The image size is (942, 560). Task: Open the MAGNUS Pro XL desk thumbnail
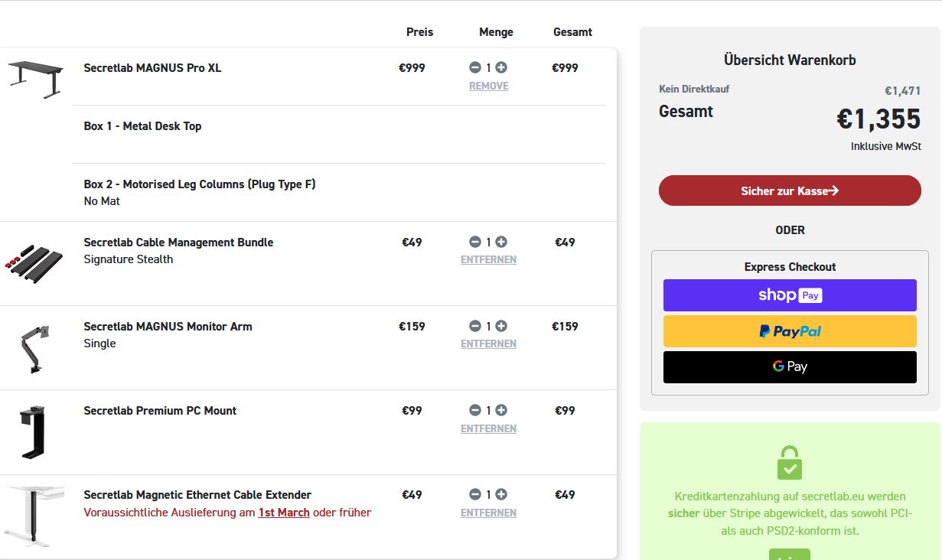[x=35, y=78]
